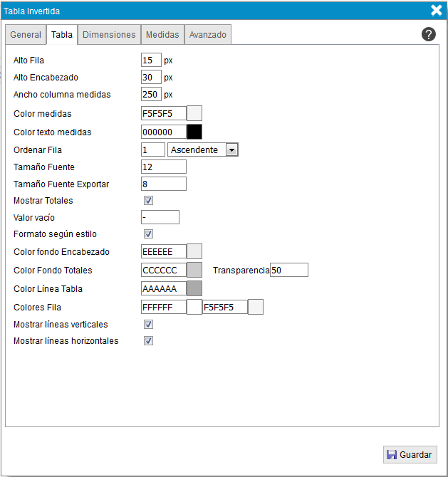The width and height of the screenshot is (448, 477).
Task: Open the black Color texto medidas swatch
Action: (194, 132)
